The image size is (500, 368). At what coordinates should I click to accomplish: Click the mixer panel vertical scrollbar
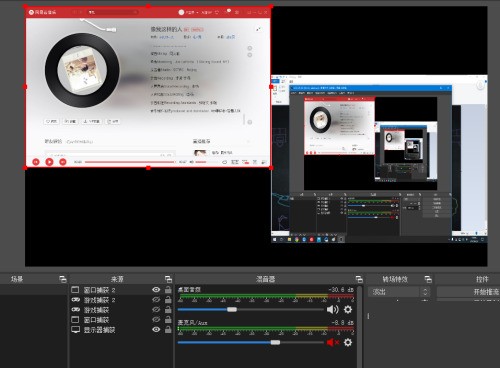tap(360, 327)
